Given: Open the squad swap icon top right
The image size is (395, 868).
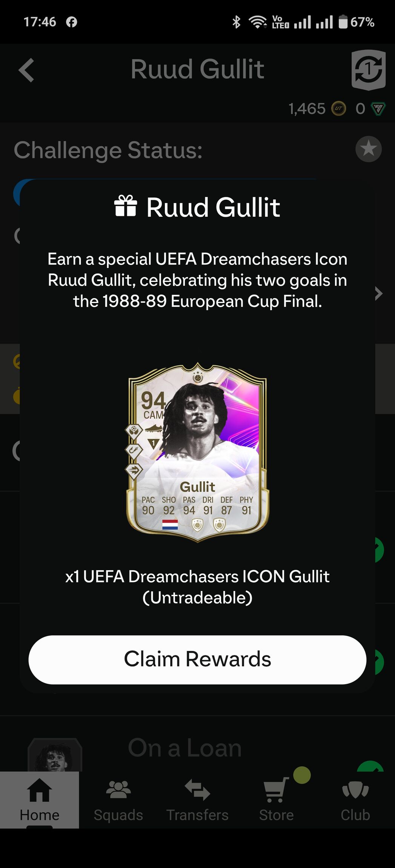Looking at the screenshot, I should point(368,70).
